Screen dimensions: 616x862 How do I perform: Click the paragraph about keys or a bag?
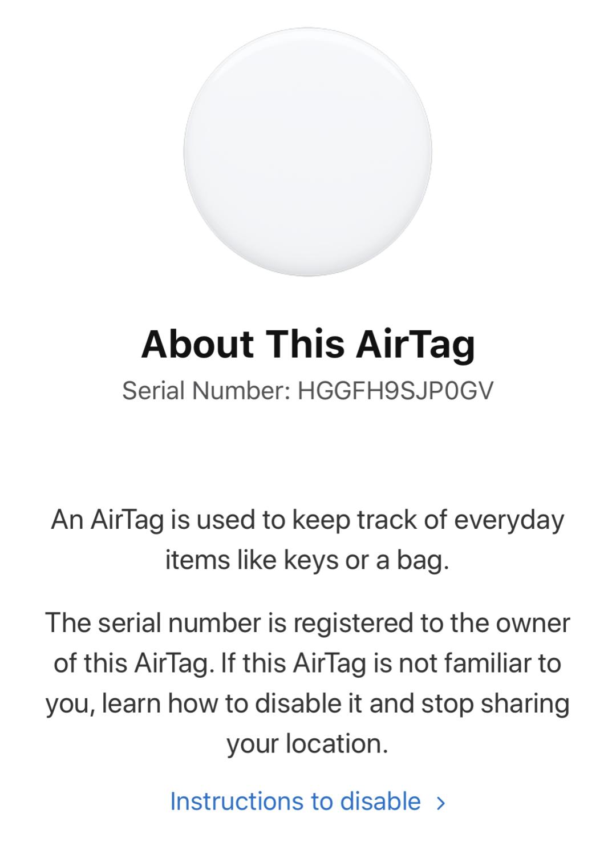click(307, 540)
